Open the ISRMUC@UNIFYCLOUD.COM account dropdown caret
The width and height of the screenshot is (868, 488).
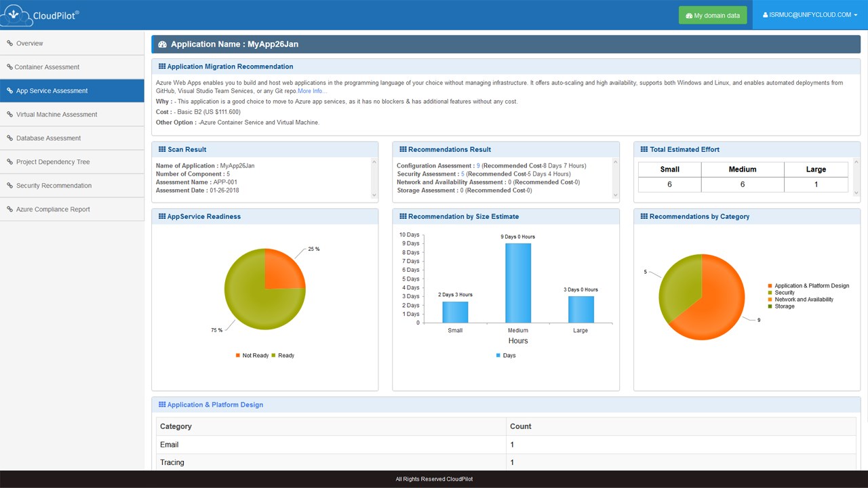point(856,15)
